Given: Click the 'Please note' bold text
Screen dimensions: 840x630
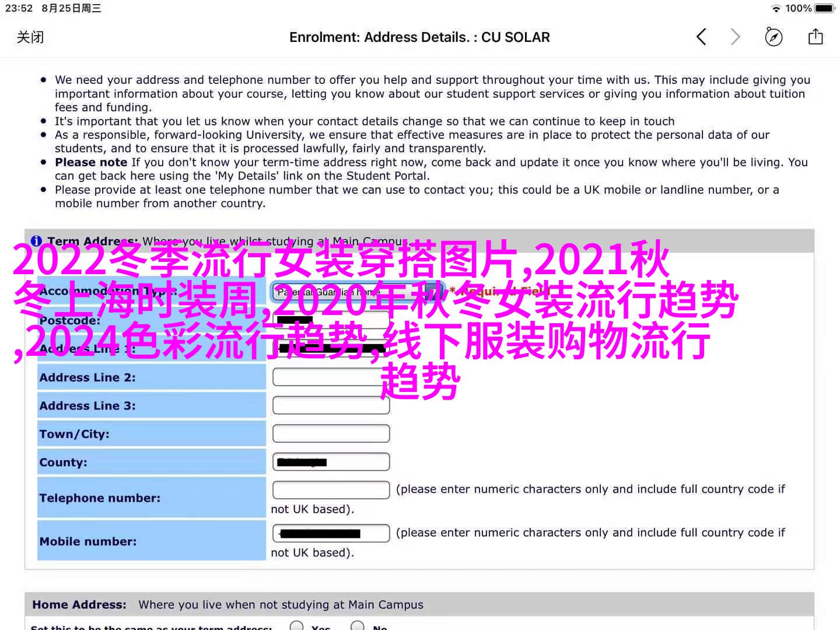Looking at the screenshot, I should tap(91, 162).
